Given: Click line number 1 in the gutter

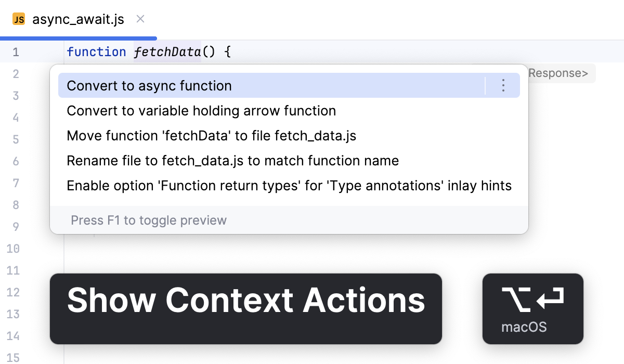Looking at the screenshot, I should tap(16, 51).
